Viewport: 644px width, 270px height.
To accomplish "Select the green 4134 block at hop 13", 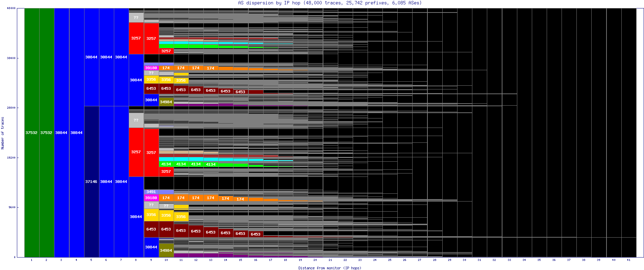I will click(211, 164).
